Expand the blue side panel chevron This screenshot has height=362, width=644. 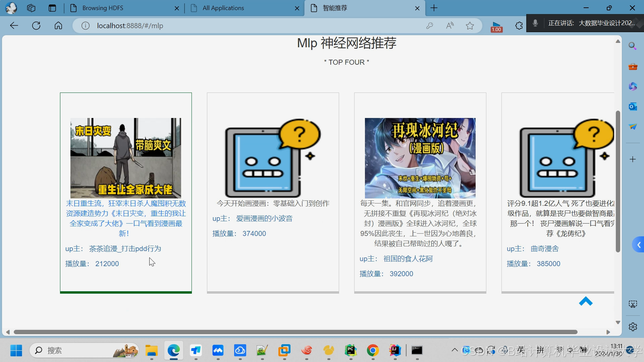(639, 245)
